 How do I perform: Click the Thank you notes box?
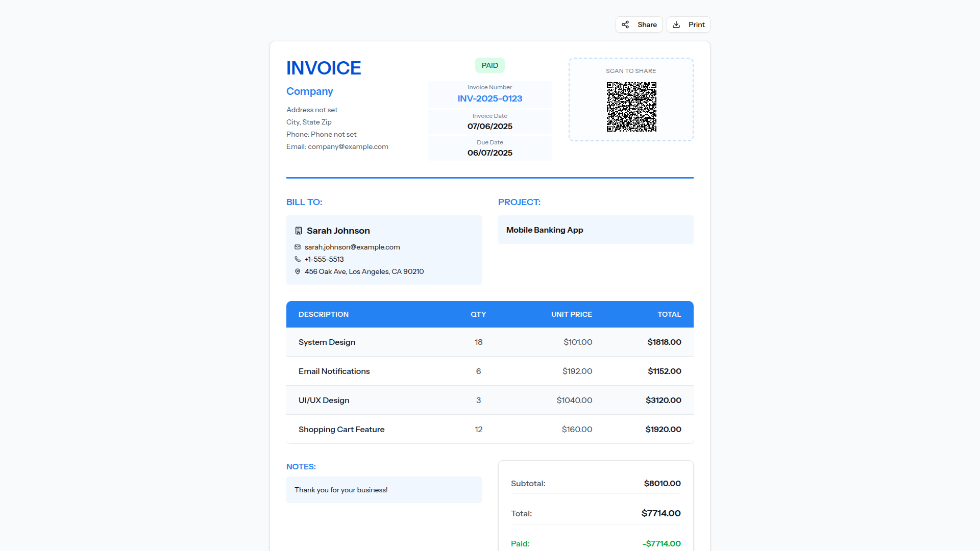pos(383,490)
